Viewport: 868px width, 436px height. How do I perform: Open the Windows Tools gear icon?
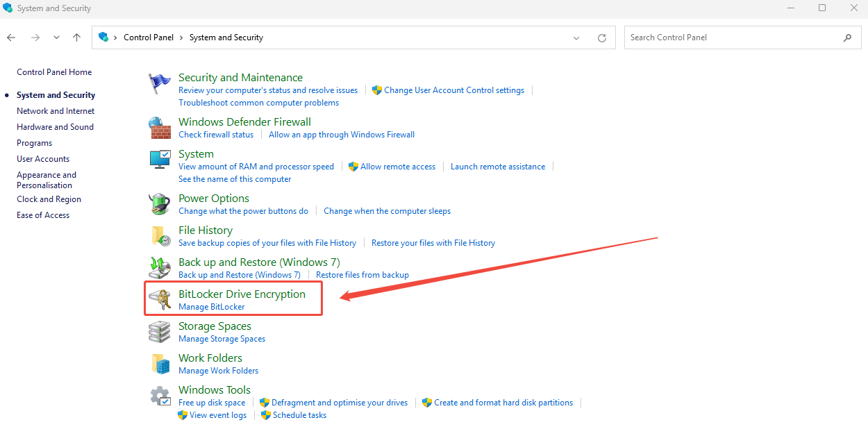160,396
